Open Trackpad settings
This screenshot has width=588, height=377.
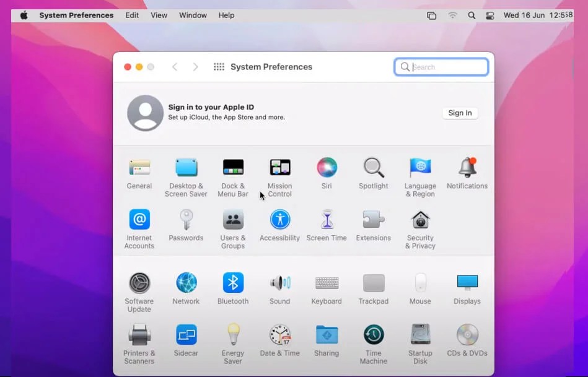click(x=374, y=282)
